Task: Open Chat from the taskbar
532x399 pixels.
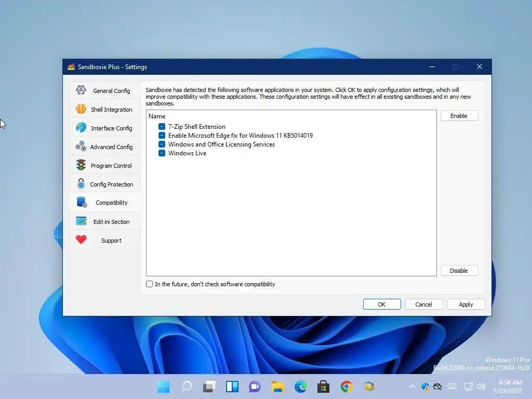Action: [255, 387]
